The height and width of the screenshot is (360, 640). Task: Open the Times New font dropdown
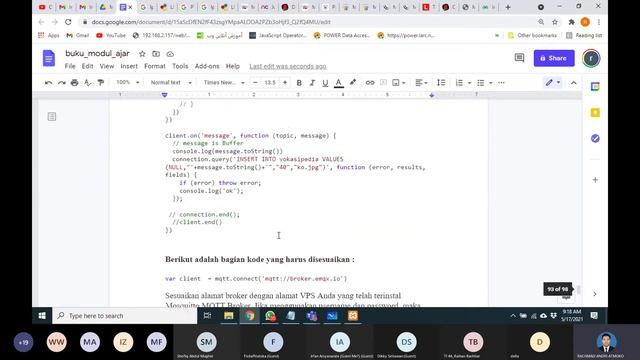(224, 82)
